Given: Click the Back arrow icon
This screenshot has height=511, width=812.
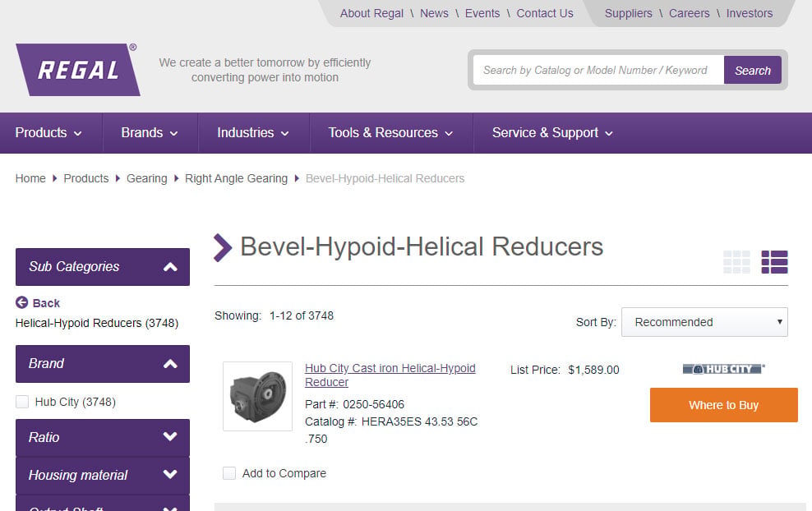Looking at the screenshot, I should (21, 302).
